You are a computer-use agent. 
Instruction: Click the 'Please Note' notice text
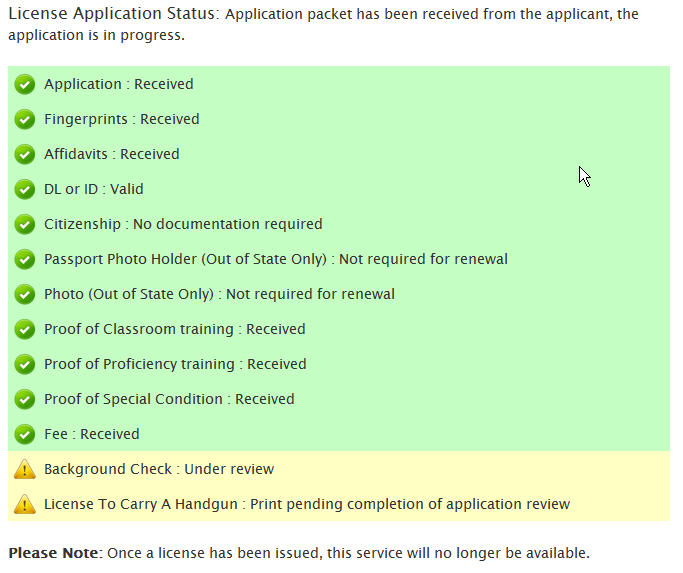tap(298, 552)
